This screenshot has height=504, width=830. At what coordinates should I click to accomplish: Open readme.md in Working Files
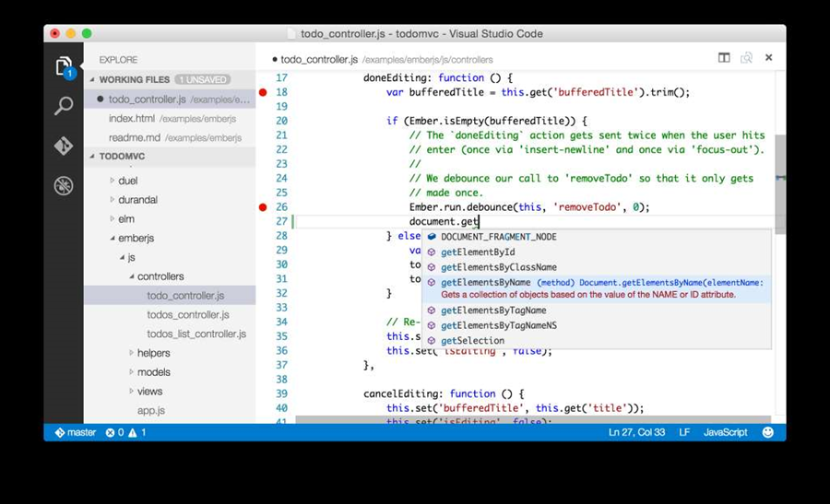(170, 137)
